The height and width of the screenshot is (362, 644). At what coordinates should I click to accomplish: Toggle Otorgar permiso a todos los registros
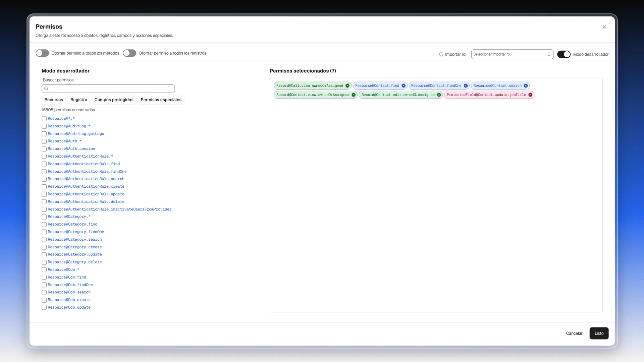(x=129, y=53)
